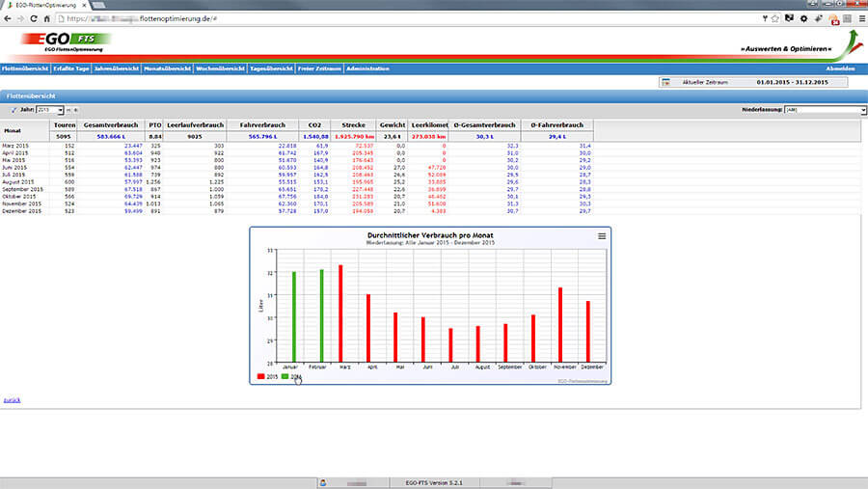Toggle the 2015 series in chart legend
The height and width of the screenshot is (489, 868).
tap(268, 376)
